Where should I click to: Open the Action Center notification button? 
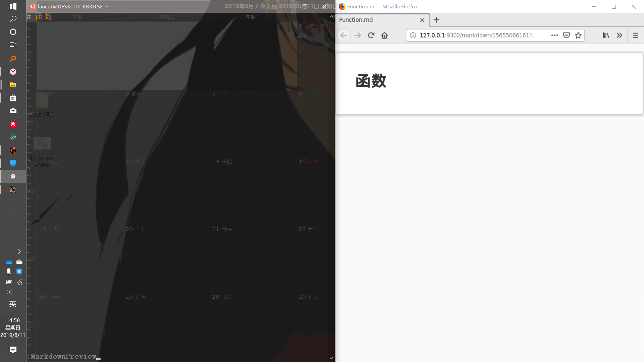pyautogui.click(x=13, y=350)
